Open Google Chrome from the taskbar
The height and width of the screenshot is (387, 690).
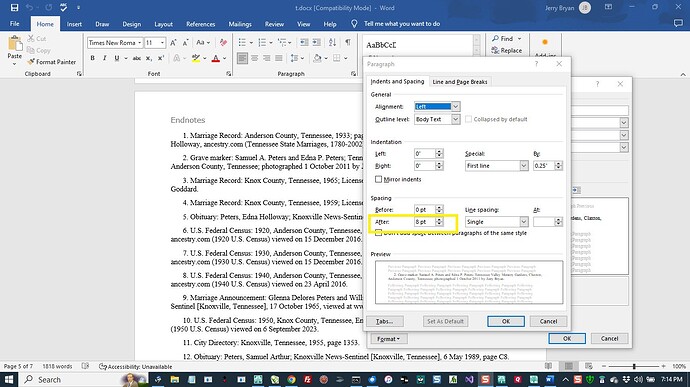coord(291,380)
